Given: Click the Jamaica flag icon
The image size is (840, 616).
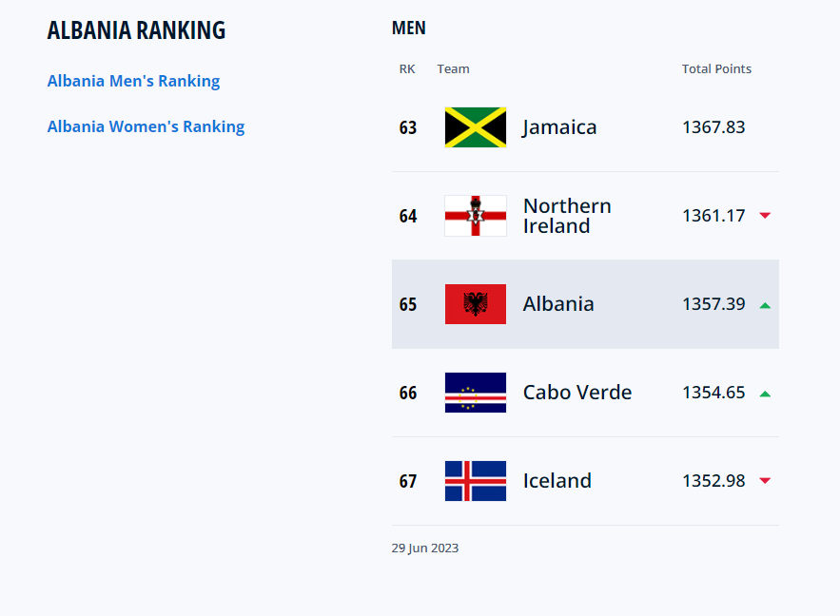Looking at the screenshot, I should (475, 127).
